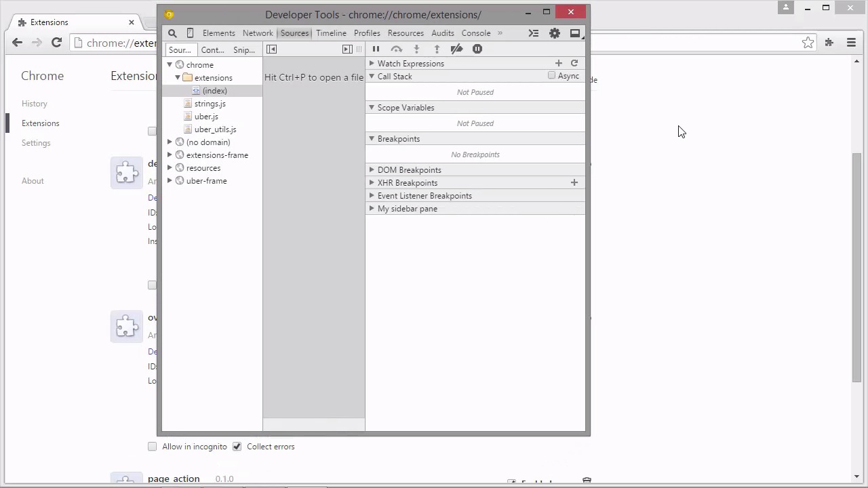Collapse the extensions folder node

click(x=178, y=78)
